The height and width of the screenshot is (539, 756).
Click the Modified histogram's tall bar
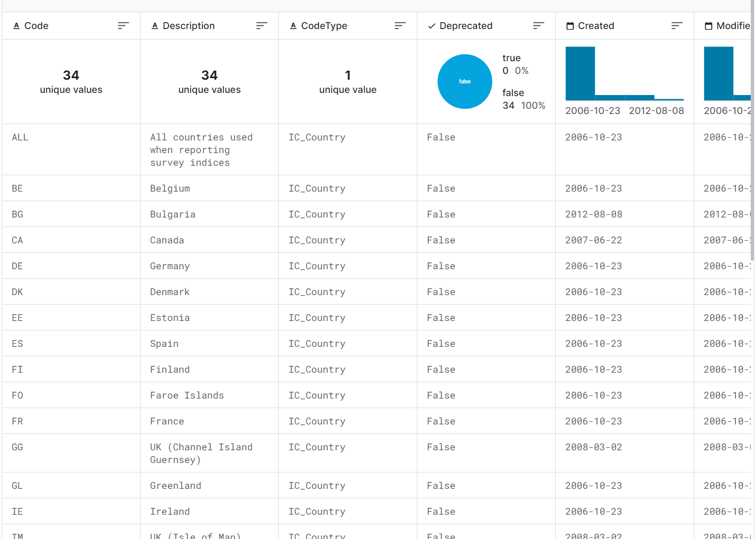718,73
